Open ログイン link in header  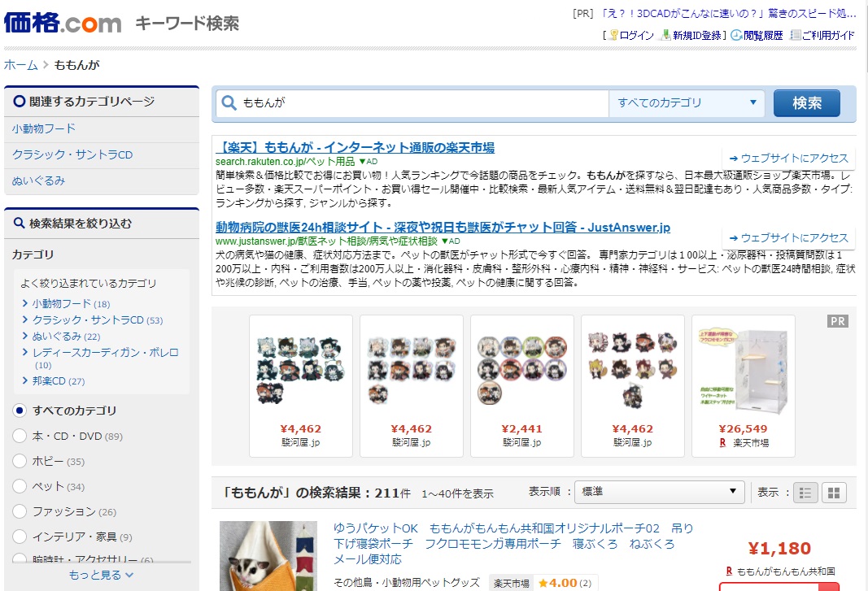637,36
